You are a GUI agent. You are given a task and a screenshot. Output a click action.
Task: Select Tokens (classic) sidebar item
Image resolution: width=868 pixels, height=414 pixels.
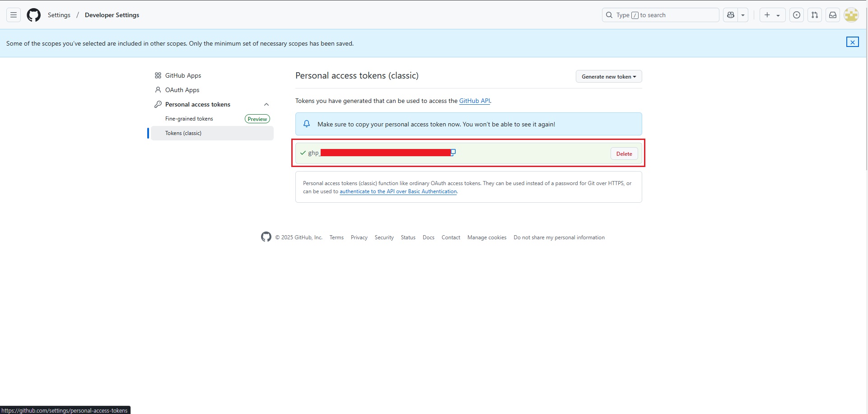tap(212, 133)
